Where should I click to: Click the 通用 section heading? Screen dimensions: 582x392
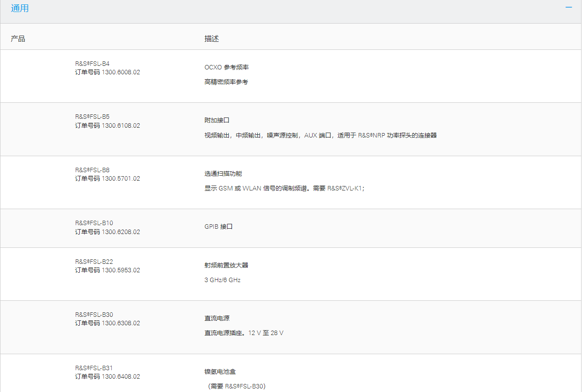[x=20, y=8]
